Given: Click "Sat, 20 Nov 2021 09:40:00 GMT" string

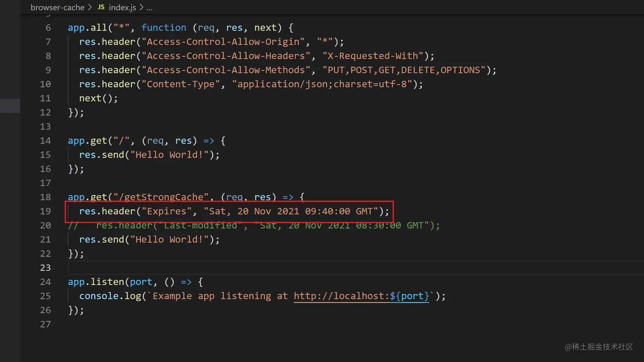Looking at the screenshot, I should [291, 211].
